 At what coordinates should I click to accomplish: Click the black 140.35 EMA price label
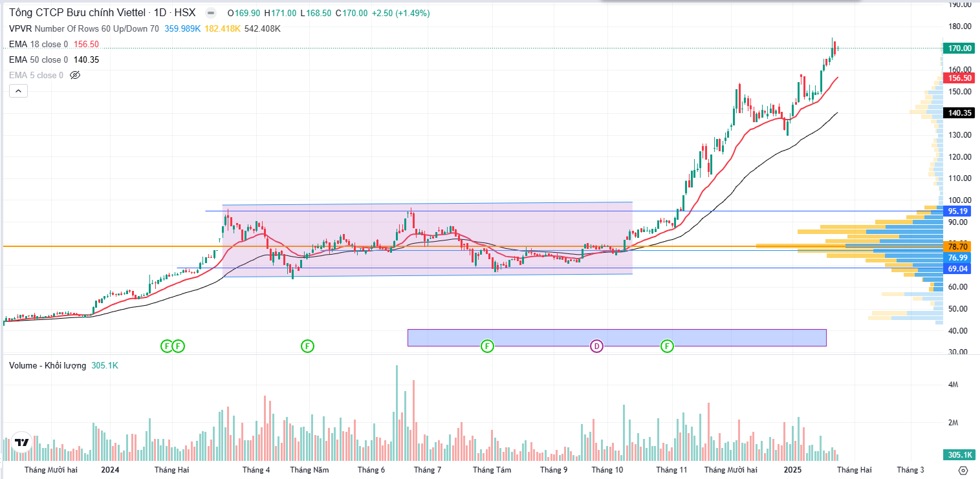click(959, 112)
